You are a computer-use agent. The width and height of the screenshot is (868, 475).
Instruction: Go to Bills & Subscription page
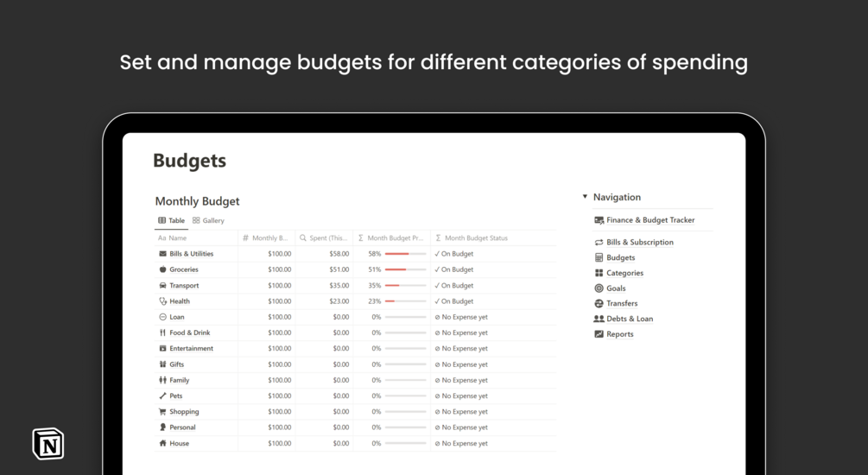tap(639, 243)
